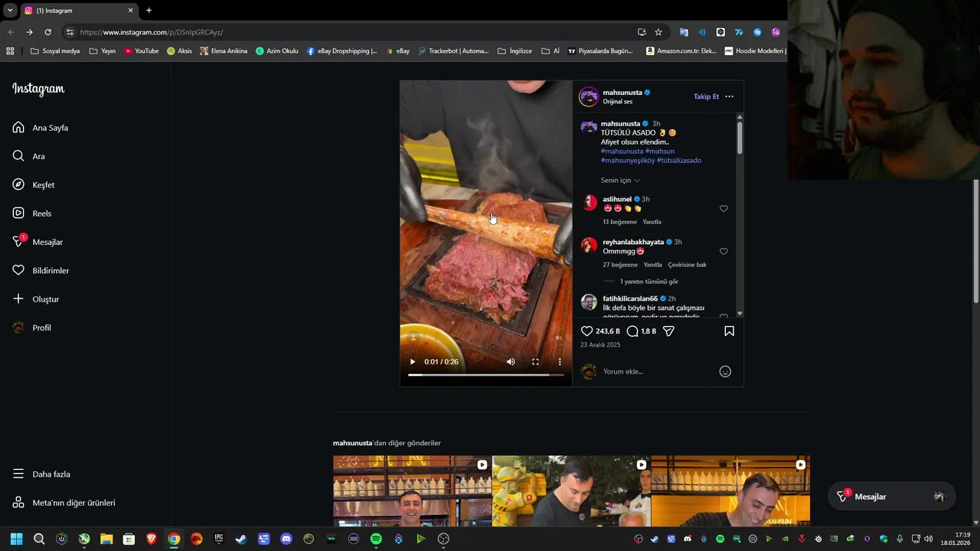Viewport: 980px width, 551px height.
Task: Reload the page
Action: 47,32
